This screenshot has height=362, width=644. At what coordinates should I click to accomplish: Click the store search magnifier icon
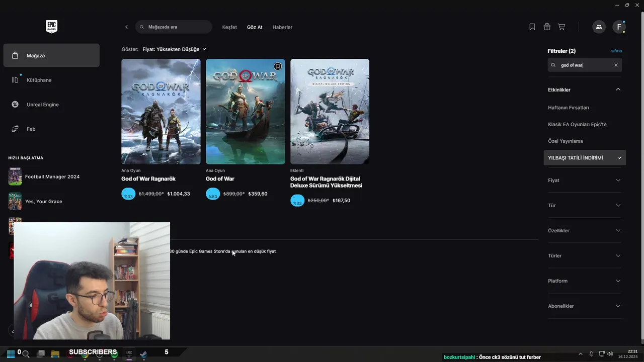click(142, 27)
